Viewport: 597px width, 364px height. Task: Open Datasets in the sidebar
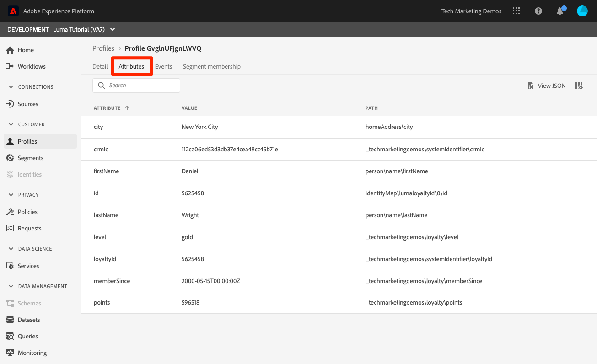click(x=40, y=320)
